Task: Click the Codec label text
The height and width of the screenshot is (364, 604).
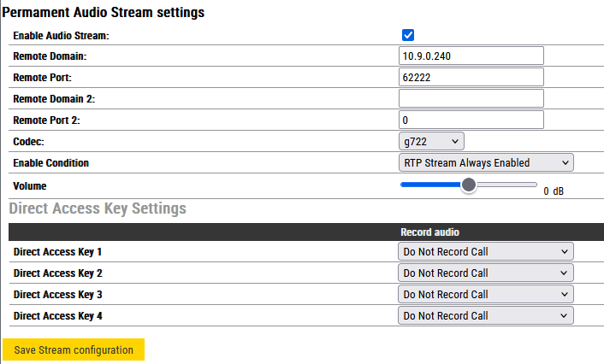Action: click(x=28, y=141)
